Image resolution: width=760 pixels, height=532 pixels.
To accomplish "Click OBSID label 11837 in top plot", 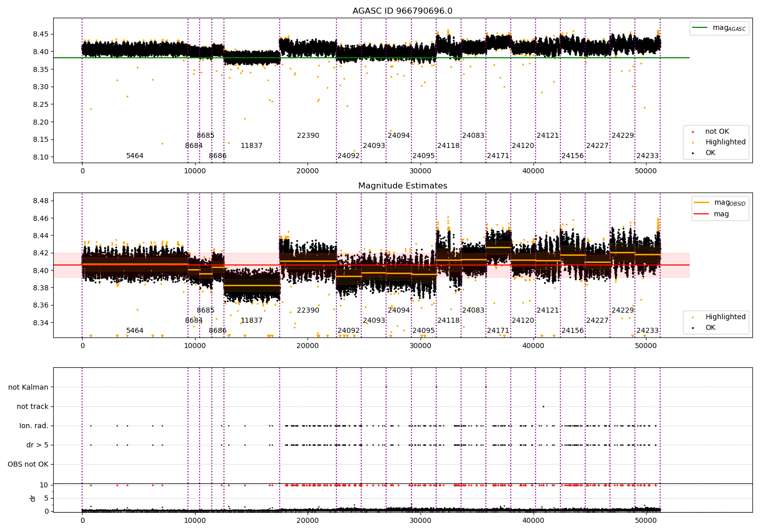I will pyautogui.click(x=252, y=146).
